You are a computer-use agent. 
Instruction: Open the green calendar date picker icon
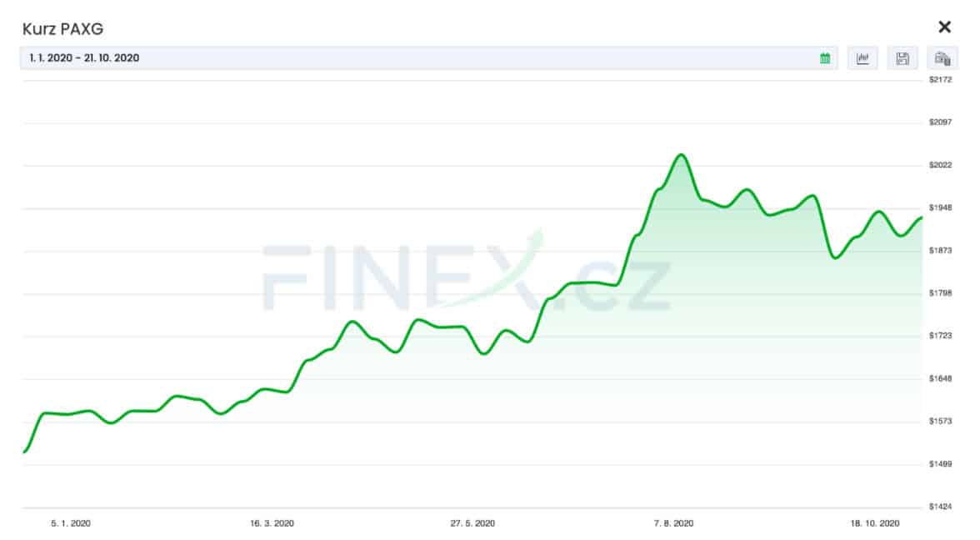point(825,58)
